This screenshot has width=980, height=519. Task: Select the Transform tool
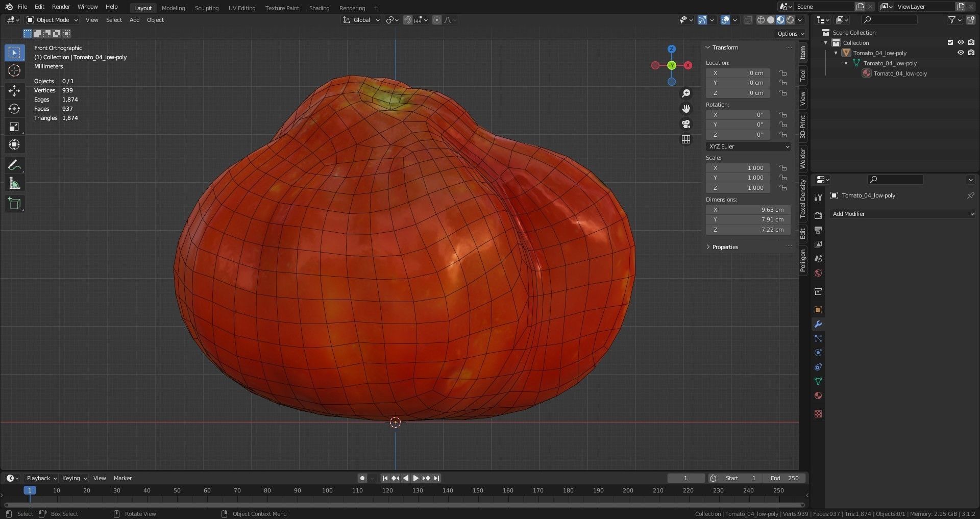[x=14, y=144]
